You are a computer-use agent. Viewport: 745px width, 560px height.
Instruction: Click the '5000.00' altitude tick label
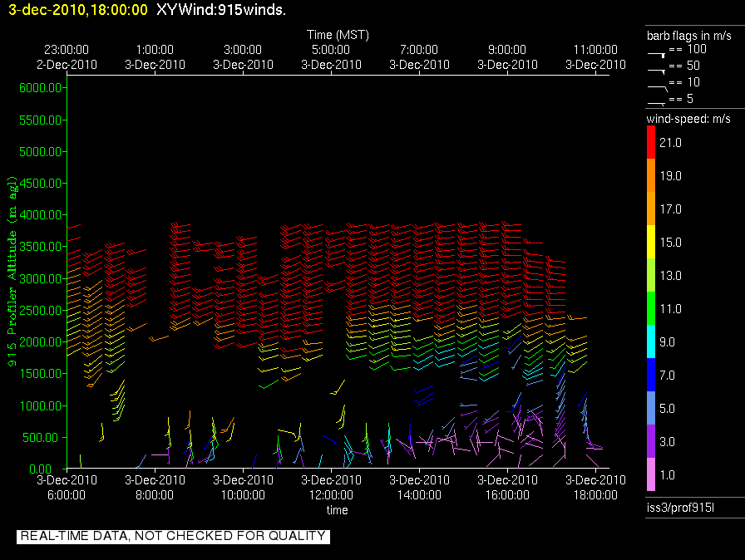click(x=41, y=152)
